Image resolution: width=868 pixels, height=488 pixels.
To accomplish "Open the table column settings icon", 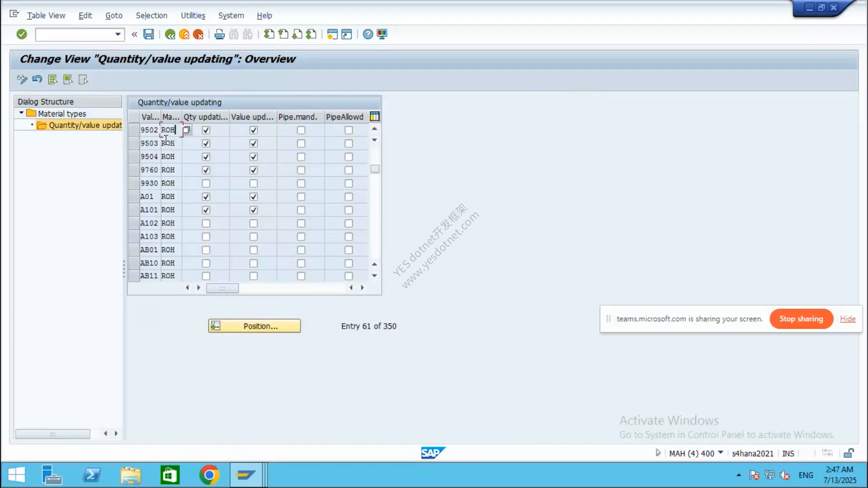I will (x=374, y=117).
